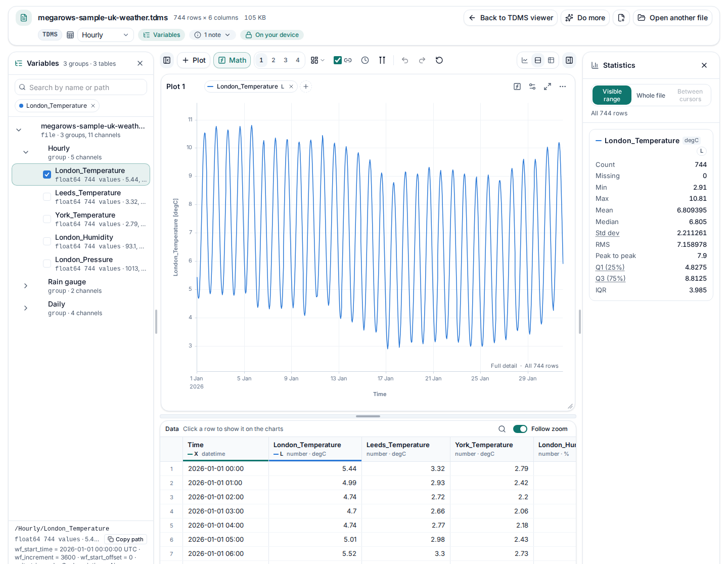
Task: Collapse the Statistics side panel
Action: [x=569, y=60]
